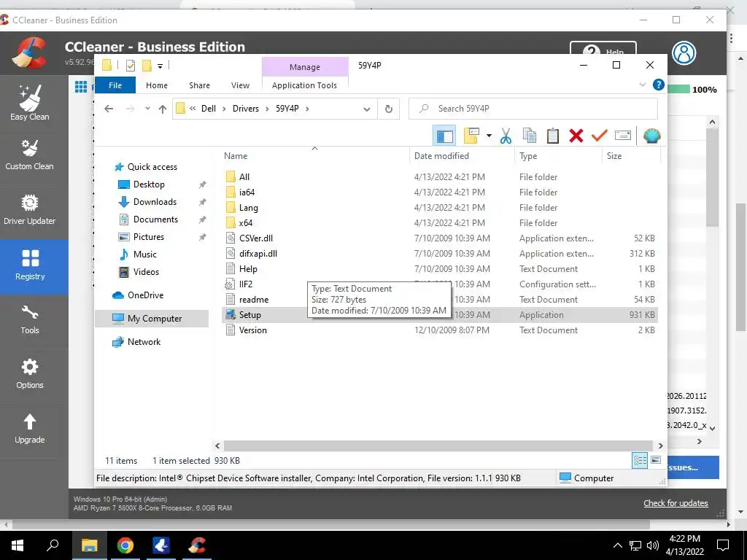
Task: Click the Search 59Y4P field
Action: coord(533,109)
